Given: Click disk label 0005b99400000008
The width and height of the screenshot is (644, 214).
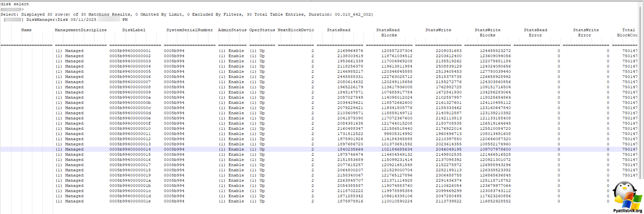Looking at the screenshot, I should 130,87.
